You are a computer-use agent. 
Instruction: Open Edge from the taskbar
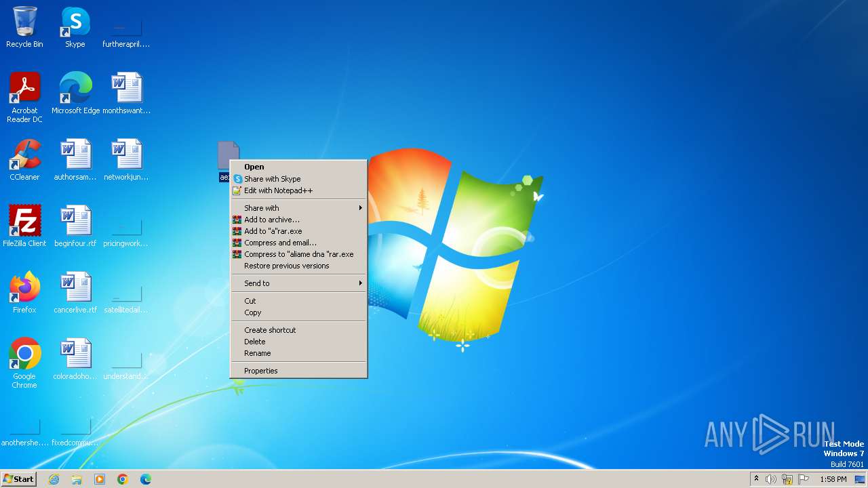pyautogui.click(x=146, y=479)
